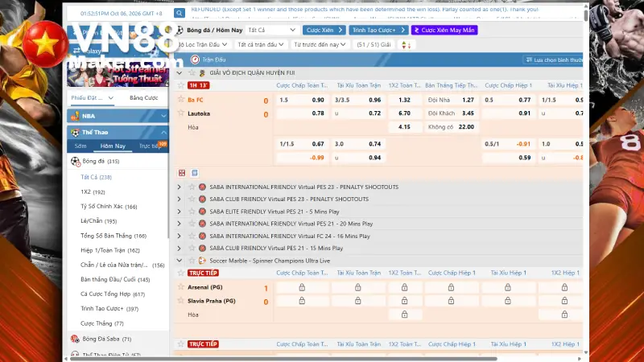Click the red grid view icon
644x362 pixels.
point(182,173)
